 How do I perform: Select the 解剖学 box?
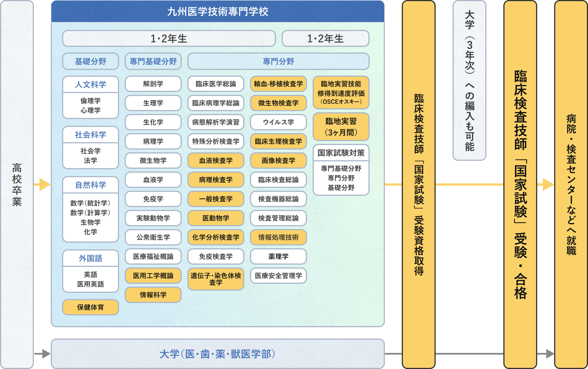click(x=153, y=84)
